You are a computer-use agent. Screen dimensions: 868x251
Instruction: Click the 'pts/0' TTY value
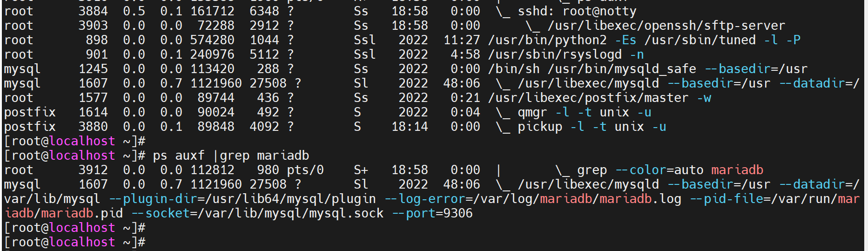[305, 170]
